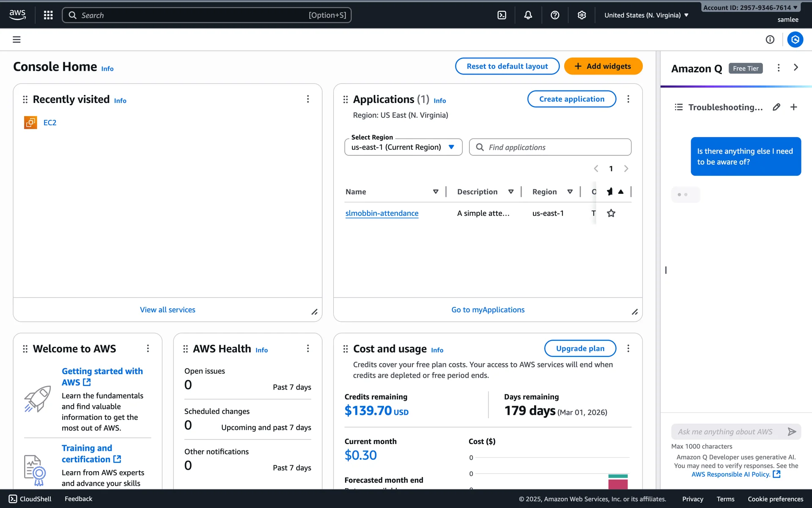Toggle the Amazon Q panel icon
This screenshot has height=508, width=812.
click(x=795, y=39)
